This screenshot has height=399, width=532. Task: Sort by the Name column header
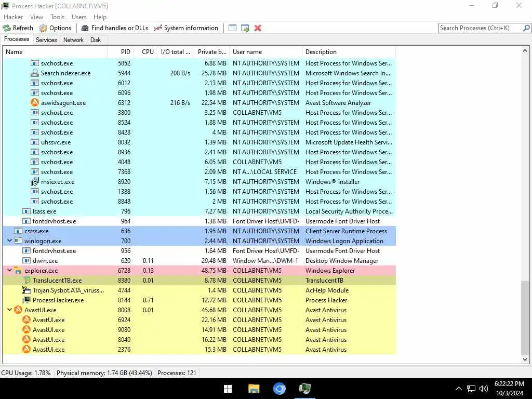[55, 52]
